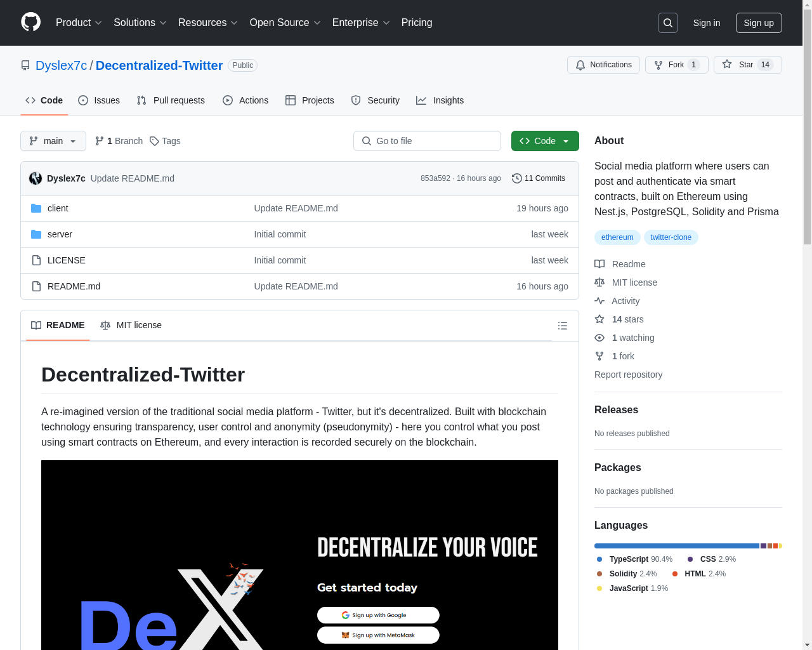
Task: Open the 1 Branch link
Action: (x=119, y=141)
